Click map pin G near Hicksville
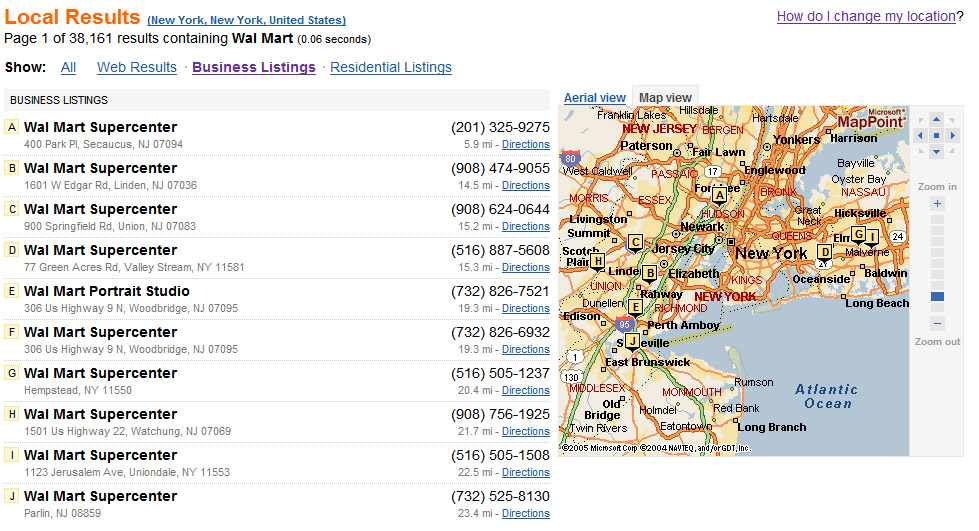Viewport: 979px width, 531px height. point(859,236)
